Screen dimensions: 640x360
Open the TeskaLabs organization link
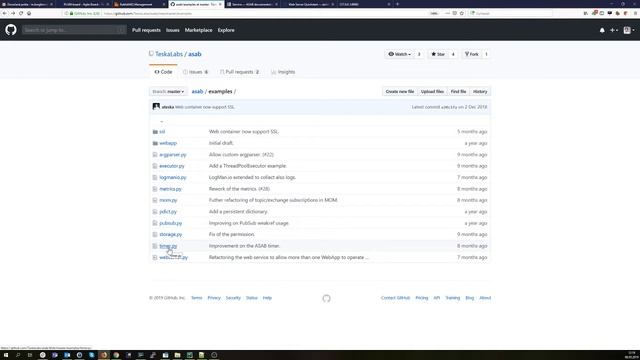[169, 54]
